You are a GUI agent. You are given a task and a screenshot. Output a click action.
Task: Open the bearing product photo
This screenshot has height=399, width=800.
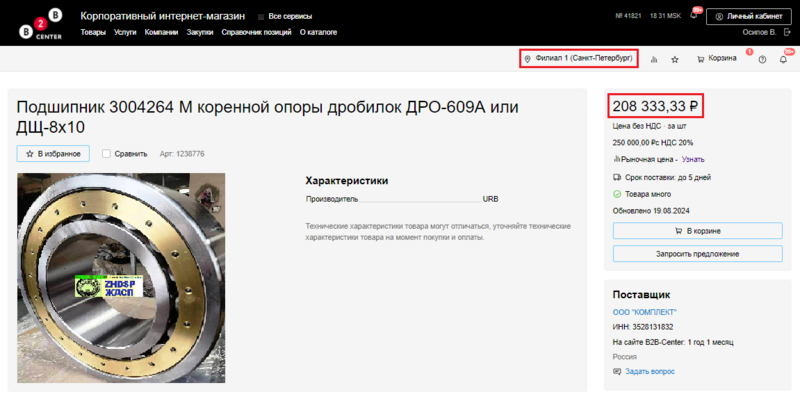click(121, 278)
